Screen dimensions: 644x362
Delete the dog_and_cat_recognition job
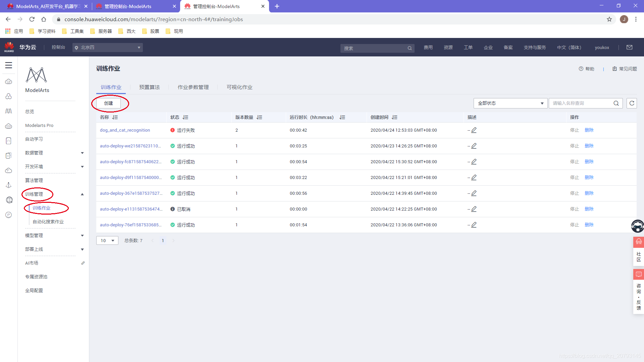pyautogui.click(x=589, y=130)
